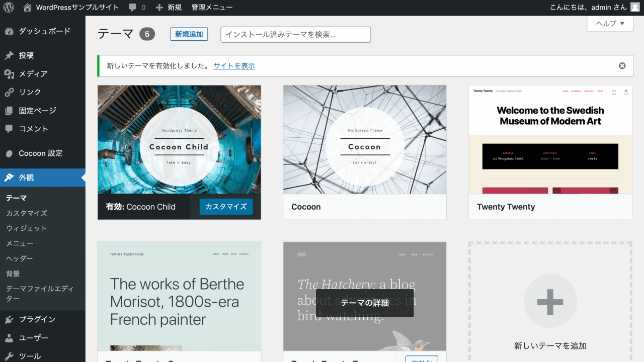
Task: Click 新しいテーマを追加 text
Action: (x=550, y=346)
